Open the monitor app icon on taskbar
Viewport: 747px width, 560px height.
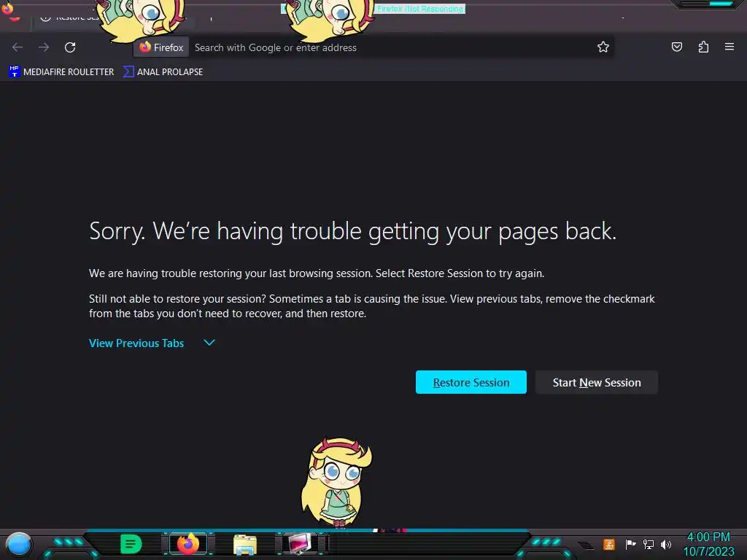click(x=300, y=544)
